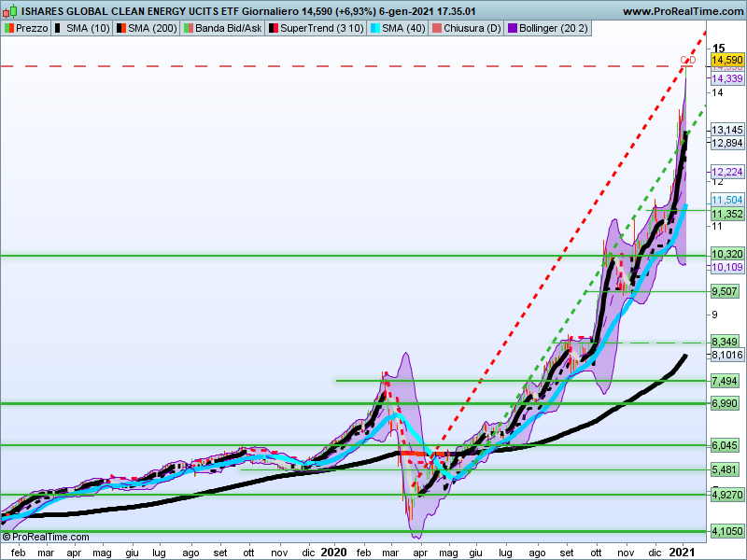The width and height of the screenshot is (747, 560).
Task: Click the 4,1050 level label
Action: (727, 531)
